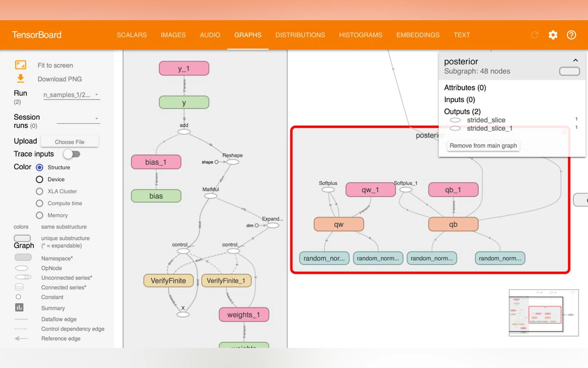Switch to the SCALARS tab
Viewport: 588px width, 368px height.
pos(131,35)
